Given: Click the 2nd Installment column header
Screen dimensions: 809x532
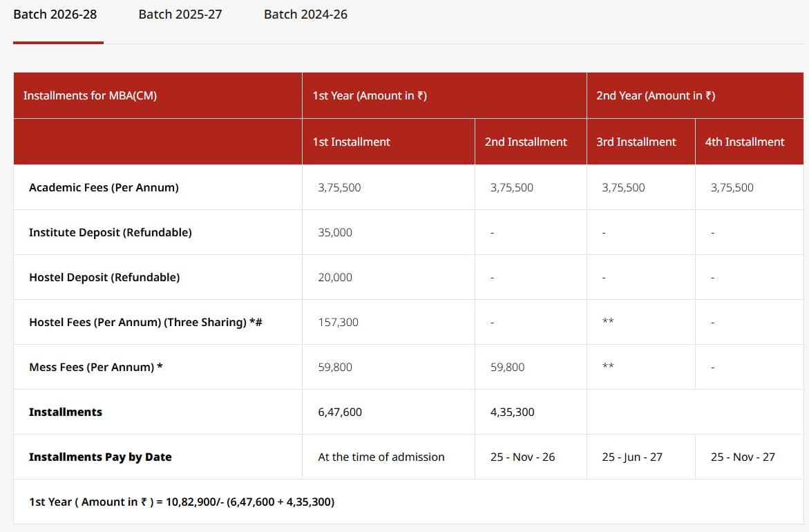Looking at the screenshot, I should click(527, 142).
